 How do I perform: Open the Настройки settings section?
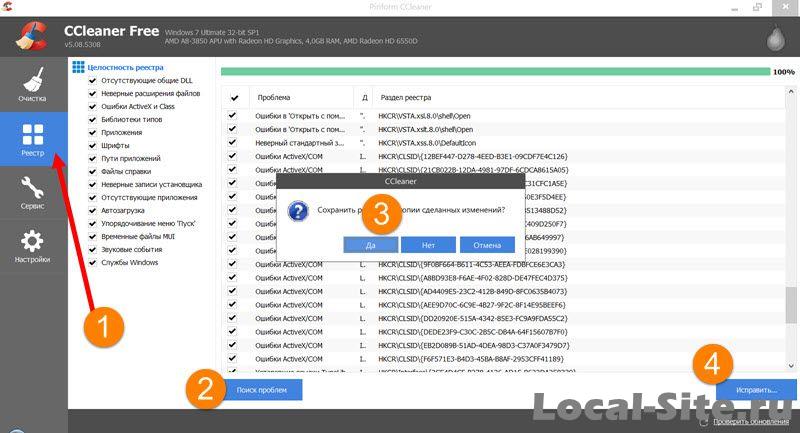click(33, 247)
